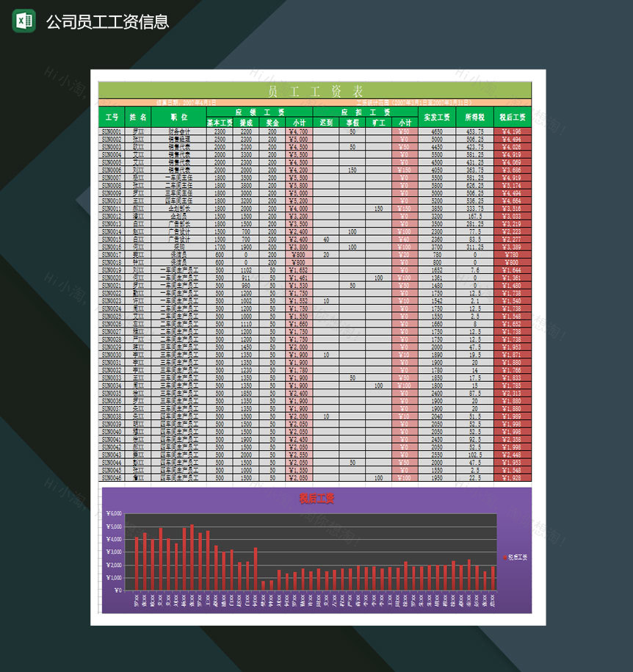This screenshot has height=672, width=633.
Task: Click the green Excel file icon
Action: click(x=23, y=21)
